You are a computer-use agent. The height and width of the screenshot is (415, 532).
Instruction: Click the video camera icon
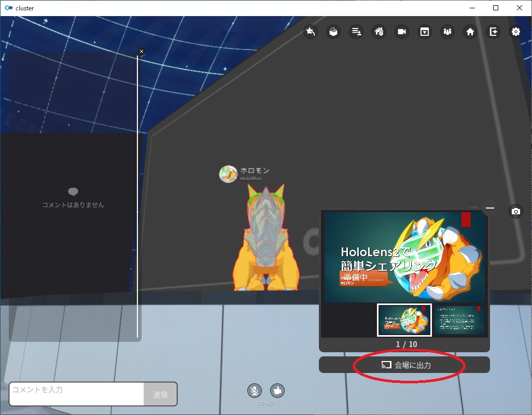(402, 32)
